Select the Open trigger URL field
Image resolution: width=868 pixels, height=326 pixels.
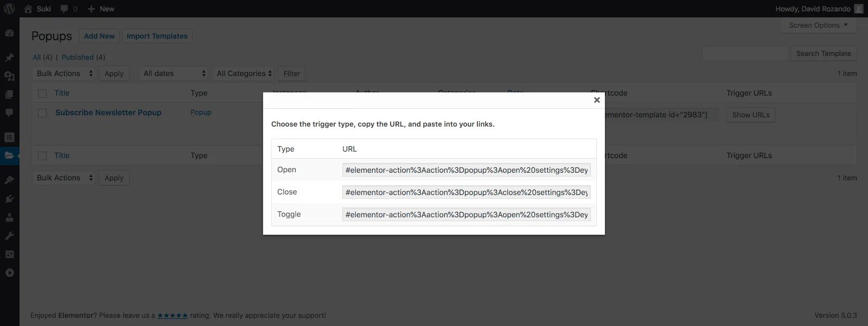[467, 170]
